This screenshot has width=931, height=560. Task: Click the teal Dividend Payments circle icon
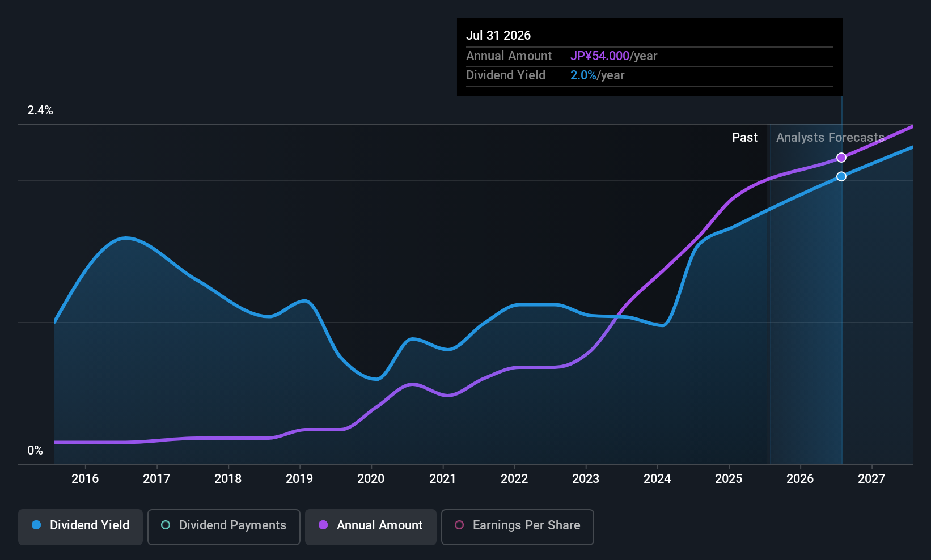pyautogui.click(x=166, y=525)
